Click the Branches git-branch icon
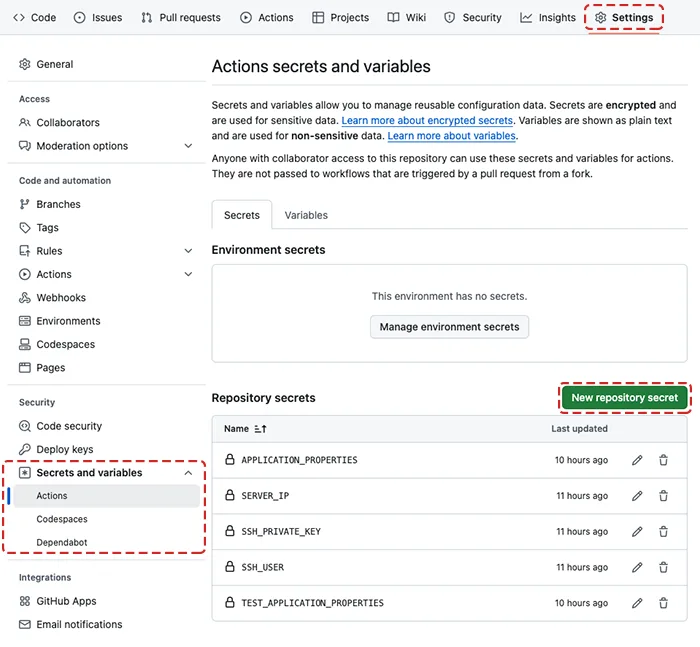 pos(25,204)
